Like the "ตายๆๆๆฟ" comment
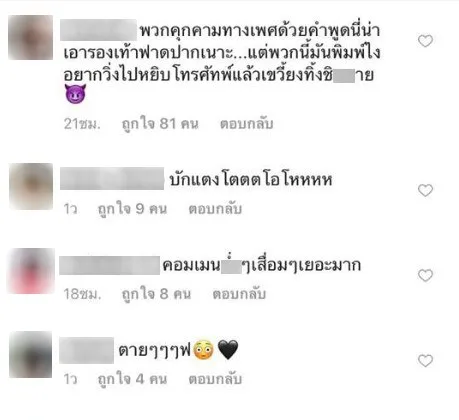This screenshot has height=420, width=459. (x=425, y=361)
